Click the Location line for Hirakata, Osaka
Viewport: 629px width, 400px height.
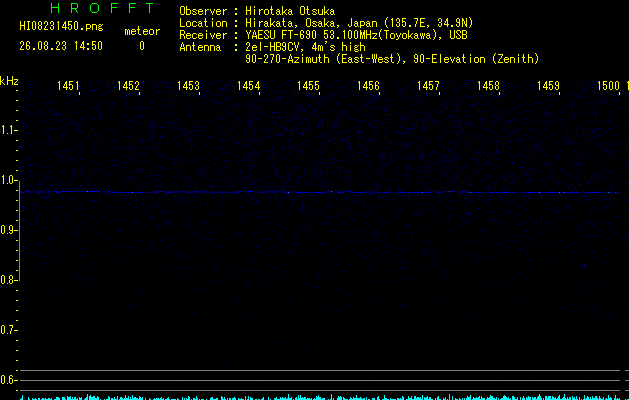tap(326, 23)
